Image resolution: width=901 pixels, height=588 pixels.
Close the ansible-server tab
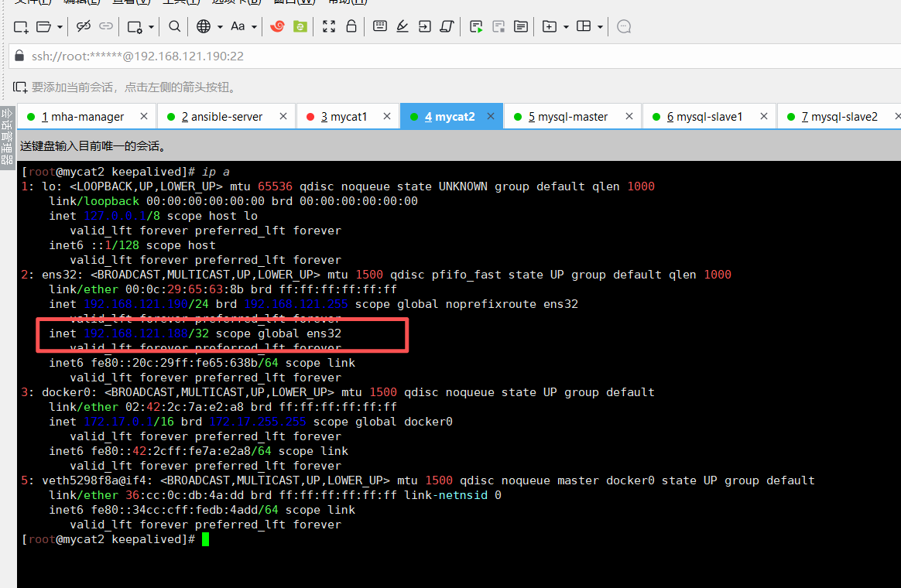[283, 117]
